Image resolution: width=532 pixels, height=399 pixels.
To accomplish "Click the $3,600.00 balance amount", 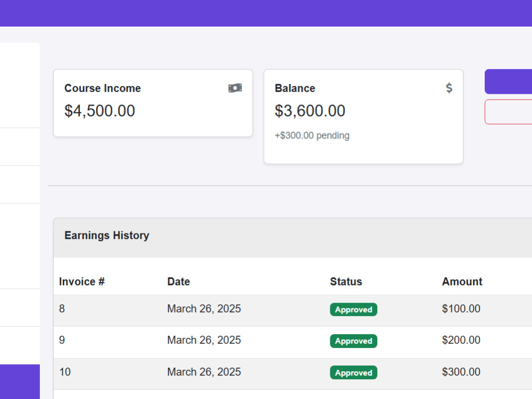I will (310, 111).
